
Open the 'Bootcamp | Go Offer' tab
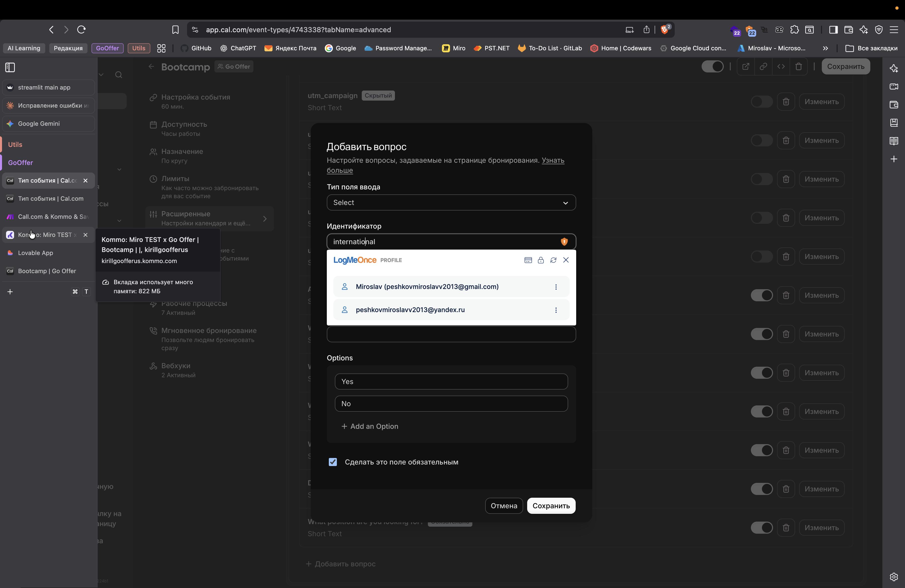tap(47, 271)
